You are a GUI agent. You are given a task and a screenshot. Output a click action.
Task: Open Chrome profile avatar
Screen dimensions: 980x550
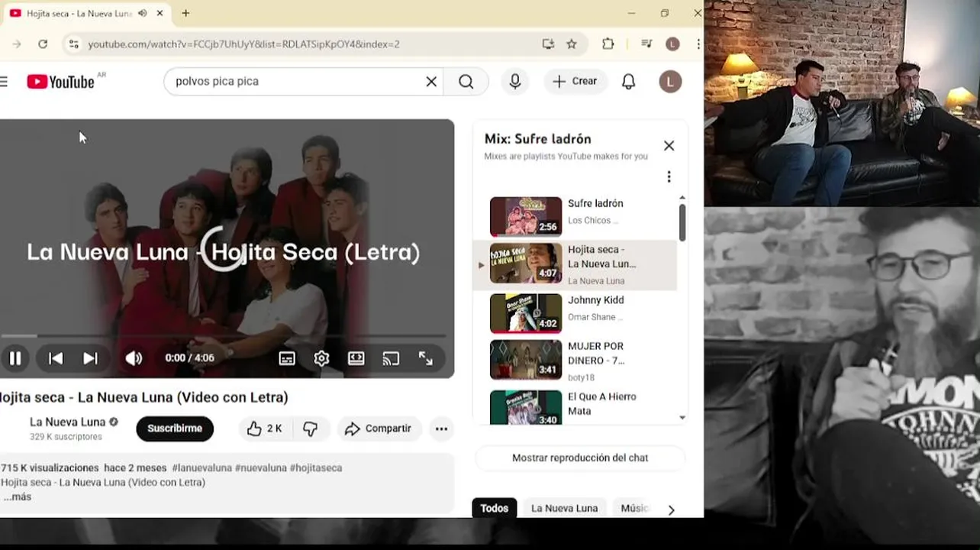click(x=672, y=44)
